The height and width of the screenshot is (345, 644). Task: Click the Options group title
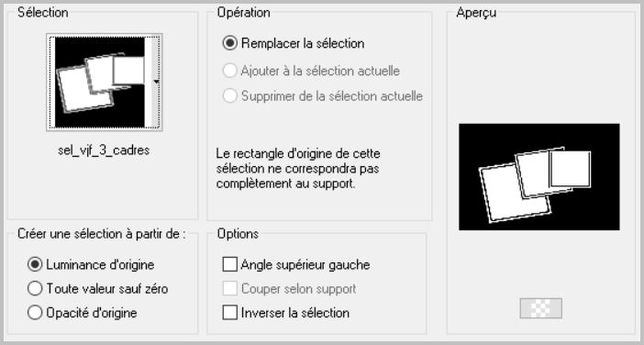[x=238, y=234]
